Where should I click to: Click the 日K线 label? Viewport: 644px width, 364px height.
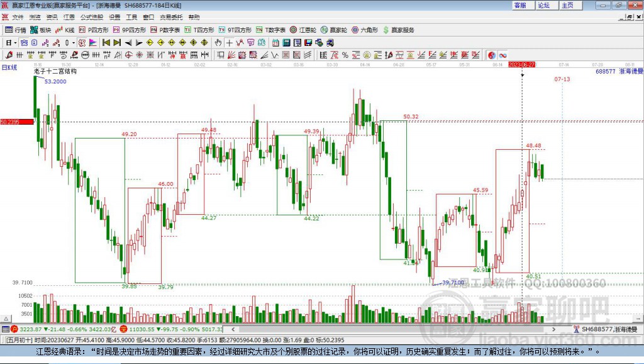tap(9, 68)
